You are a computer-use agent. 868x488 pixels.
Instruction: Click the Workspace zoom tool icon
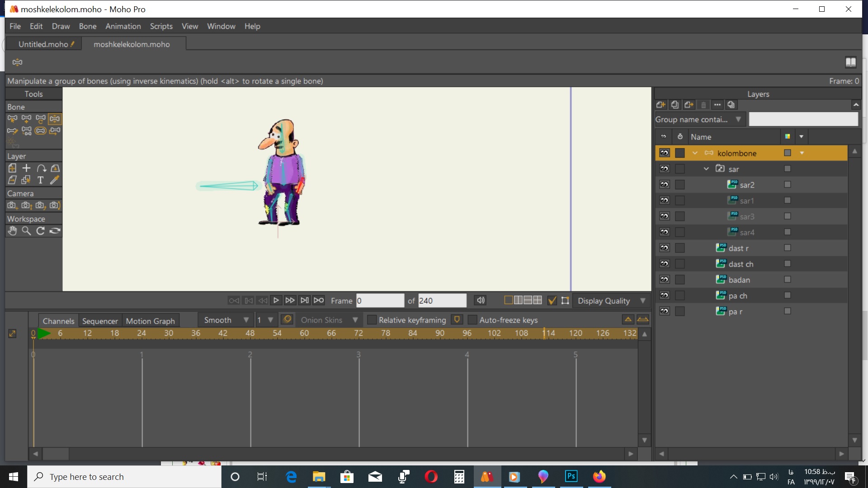[26, 231]
